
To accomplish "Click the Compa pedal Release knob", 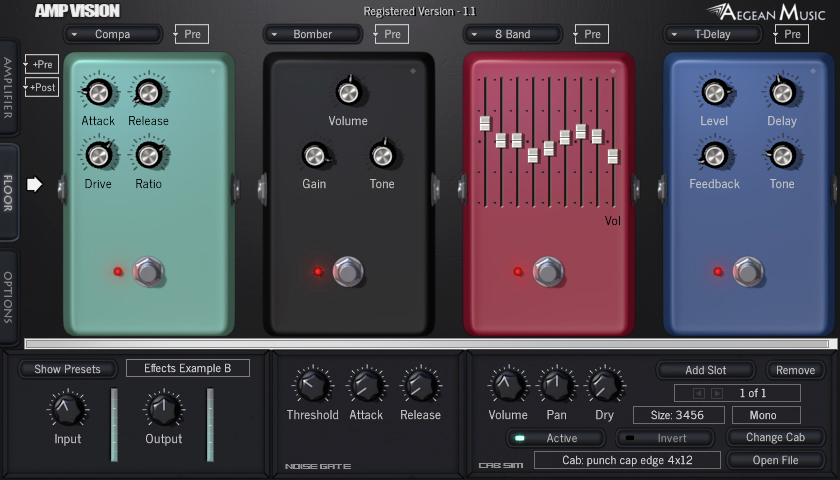I will (149, 93).
